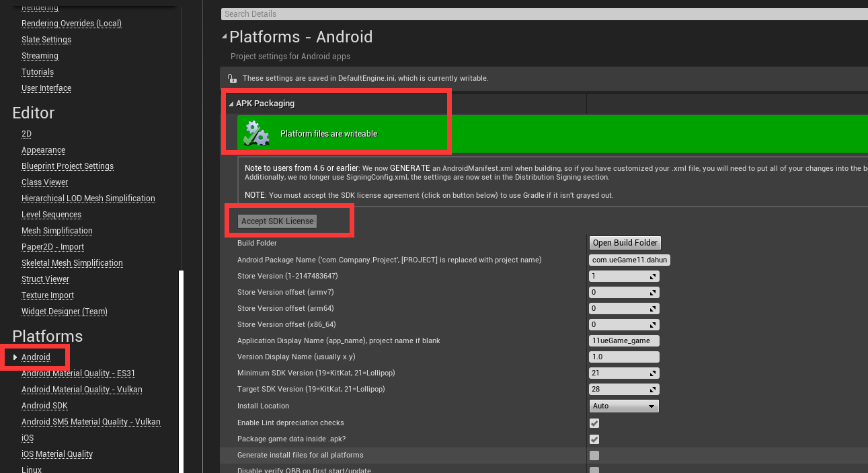The height and width of the screenshot is (473, 868).
Task: Click the green gears icon in the writeable banner
Action: click(255, 133)
